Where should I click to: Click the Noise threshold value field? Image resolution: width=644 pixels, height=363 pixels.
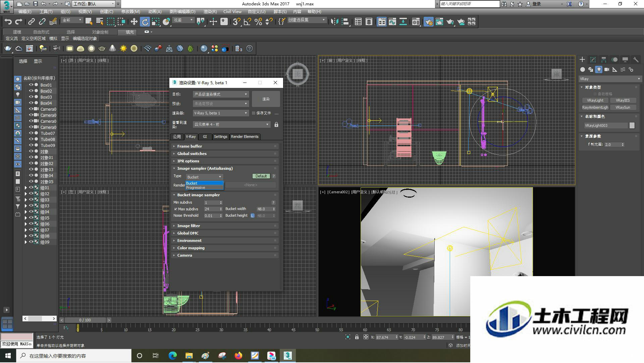[x=211, y=216]
